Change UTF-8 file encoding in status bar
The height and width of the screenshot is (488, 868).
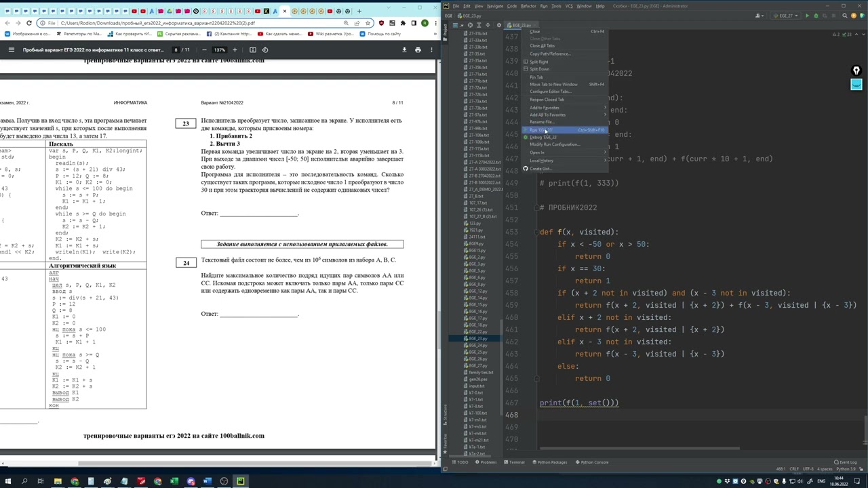click(809, 469)
